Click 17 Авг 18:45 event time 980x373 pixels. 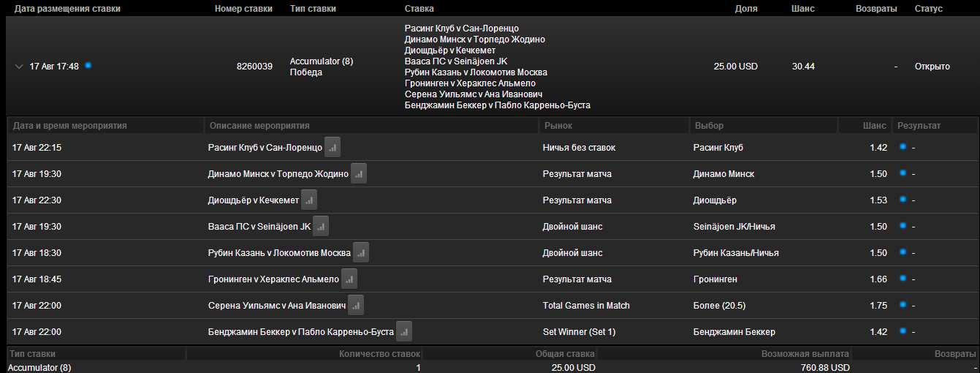(37, 279)
